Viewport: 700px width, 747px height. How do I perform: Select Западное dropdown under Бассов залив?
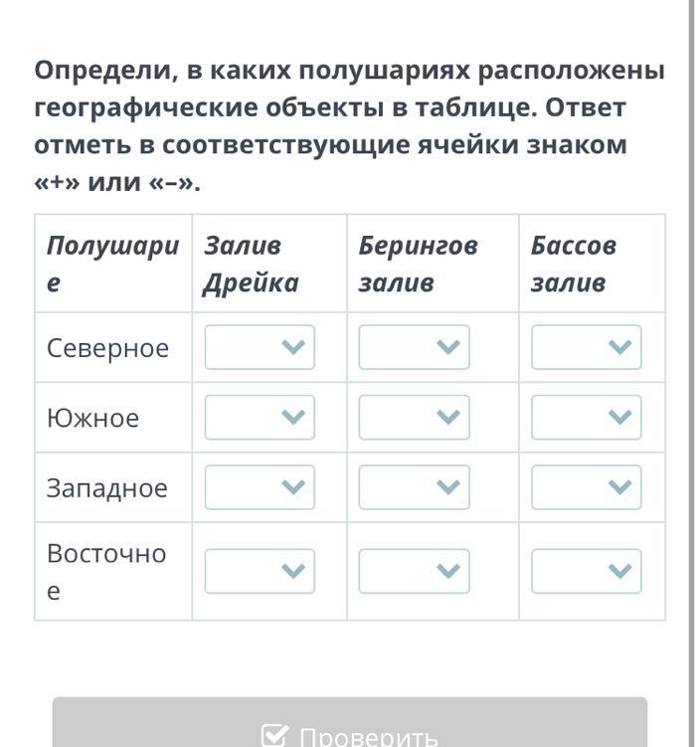pyautogui.click(x=586, y=487)
